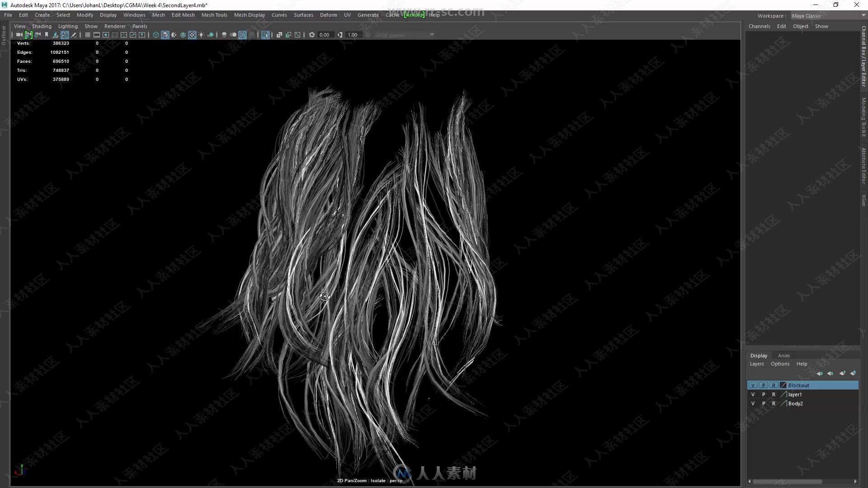This screenshot has width=868, height=488.
Task: Toggle the Shadows icon
Action: 210,35
